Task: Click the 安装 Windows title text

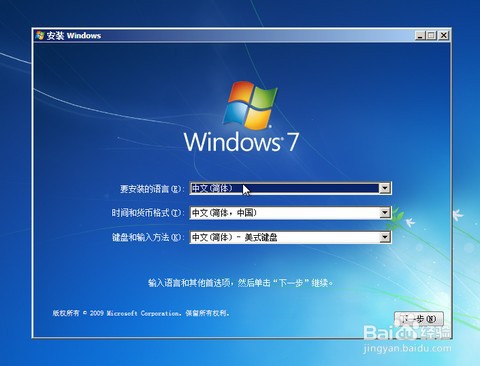Action: pyautogui.click(x=74, y=36)
